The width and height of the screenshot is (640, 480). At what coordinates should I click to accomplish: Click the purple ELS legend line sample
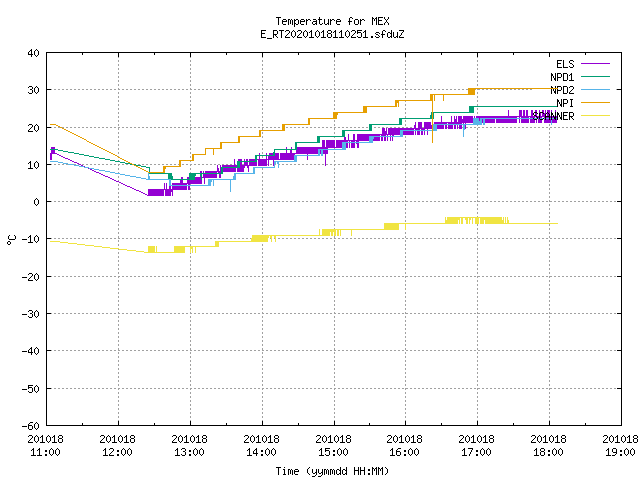(x=595, y=64)
